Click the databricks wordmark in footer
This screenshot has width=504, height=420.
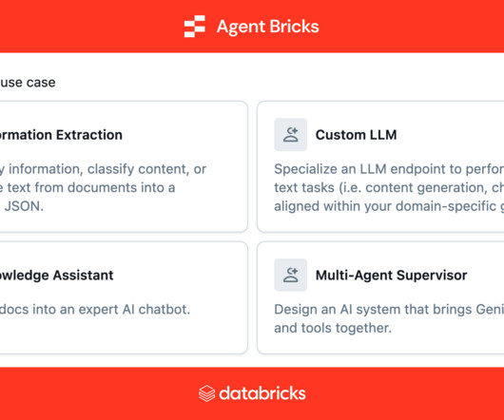[x=262, y=393]
